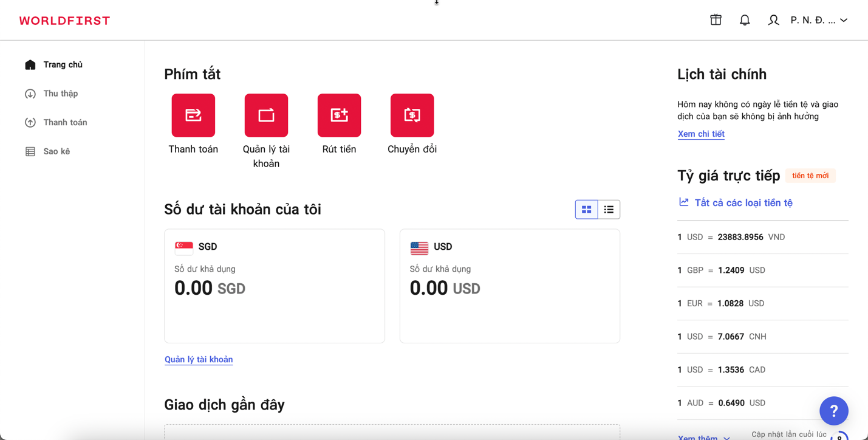Switch balances to grid view

[586, 210]
